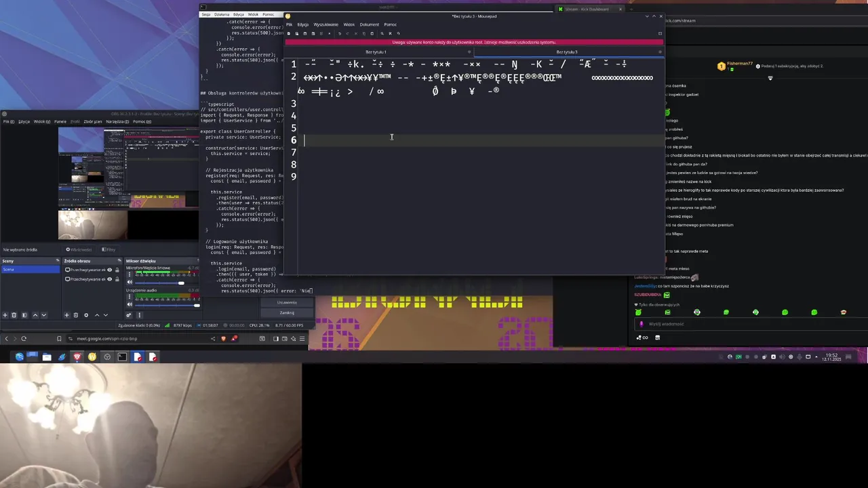Remove selected source in OBS Źródła obrazu
The image size is (868, 488).
(76, 315)
